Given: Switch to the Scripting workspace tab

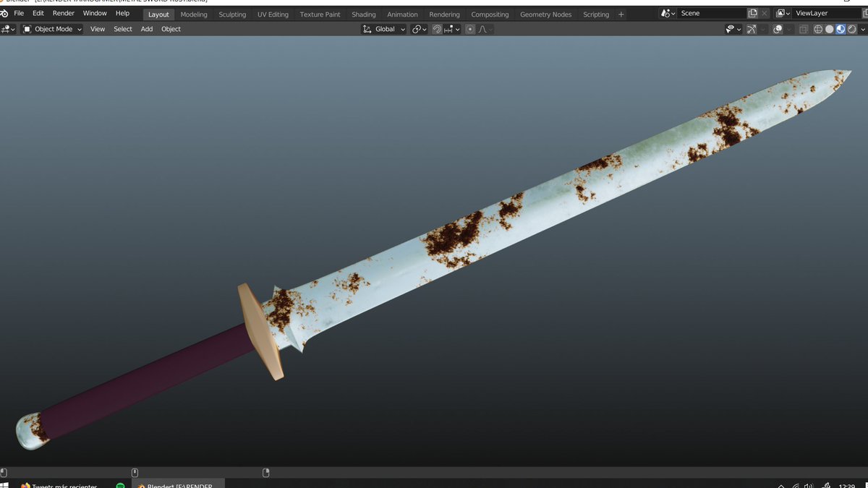Looking at the screenshot, I should pos(596,14).
